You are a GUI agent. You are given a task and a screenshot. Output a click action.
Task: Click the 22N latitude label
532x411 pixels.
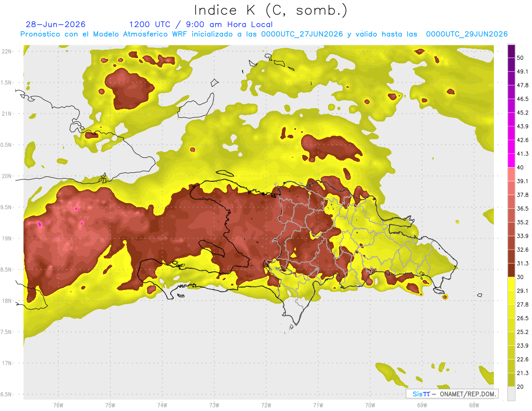(6, 51)
